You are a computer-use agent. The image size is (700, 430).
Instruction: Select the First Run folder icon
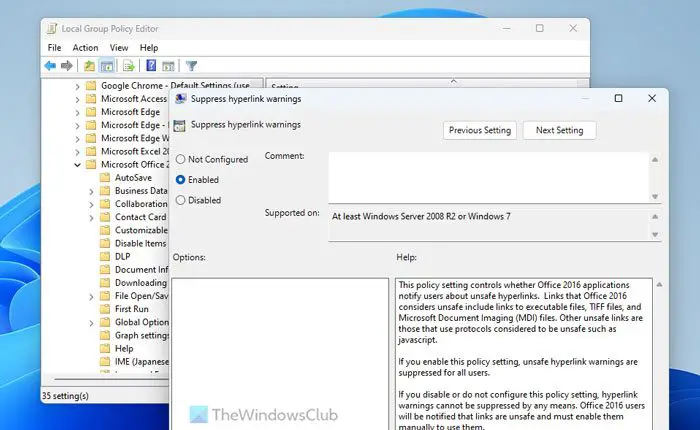pos(105,309)
